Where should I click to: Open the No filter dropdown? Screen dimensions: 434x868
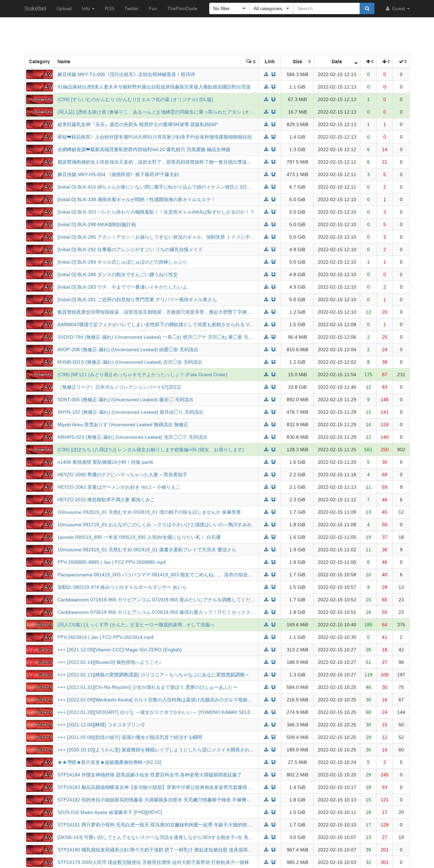(229, 8)
